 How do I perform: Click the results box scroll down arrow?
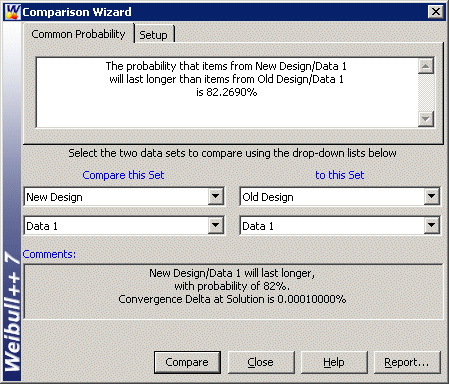(426, 119)
